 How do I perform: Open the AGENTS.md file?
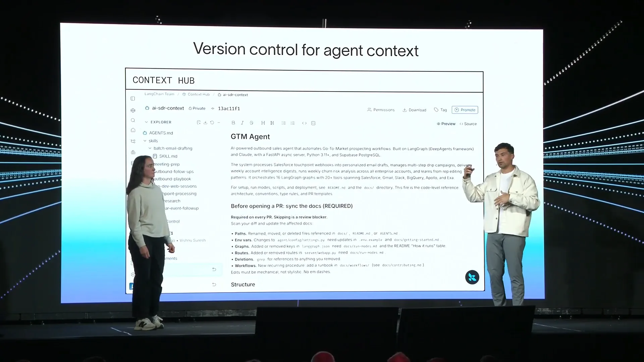tap(158, 133)
